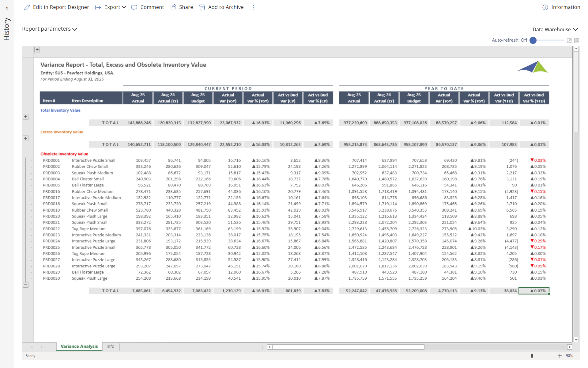Collapse the Obsolete Inventory Value group

(26, 285)
